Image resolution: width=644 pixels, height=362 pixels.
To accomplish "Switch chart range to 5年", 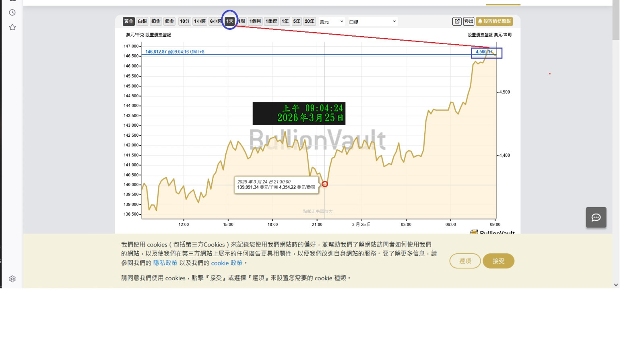I will 297,21.
